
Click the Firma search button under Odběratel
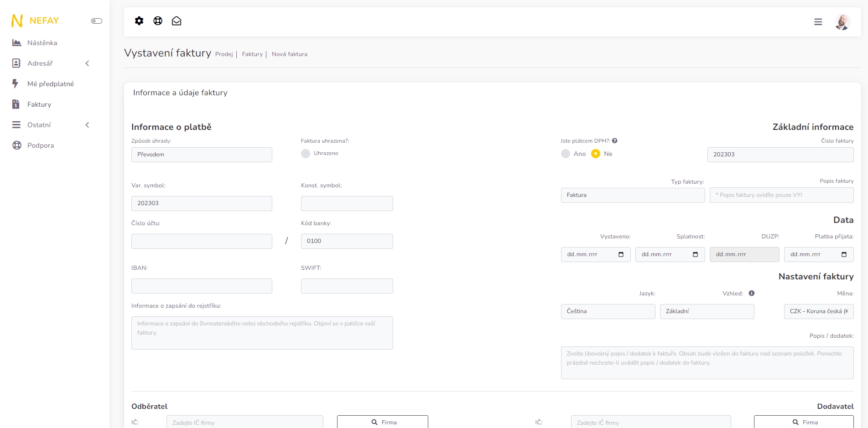382,422
